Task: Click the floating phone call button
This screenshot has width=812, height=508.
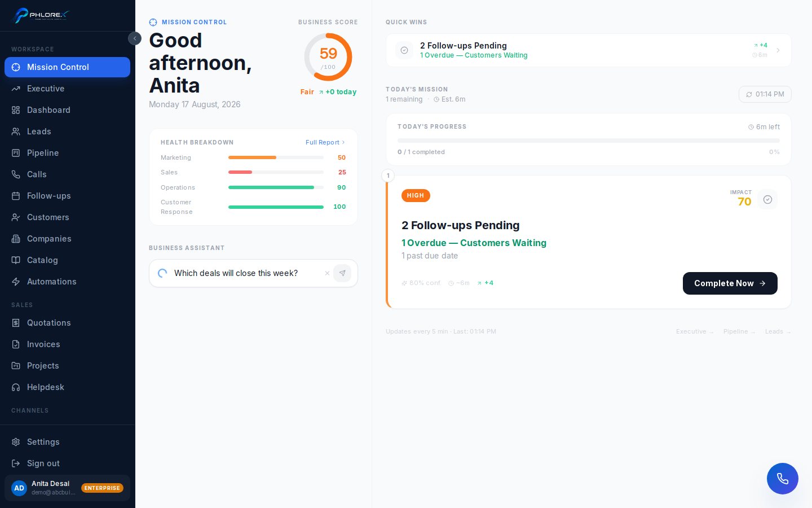Action: point(782,479)
